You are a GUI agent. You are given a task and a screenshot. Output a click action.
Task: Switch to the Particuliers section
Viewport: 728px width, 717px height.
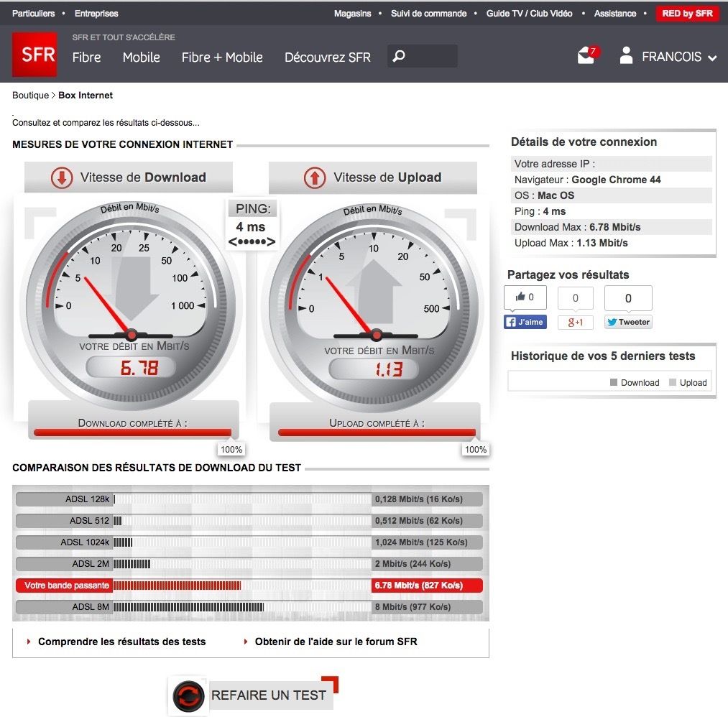click(x=34, y=14)
